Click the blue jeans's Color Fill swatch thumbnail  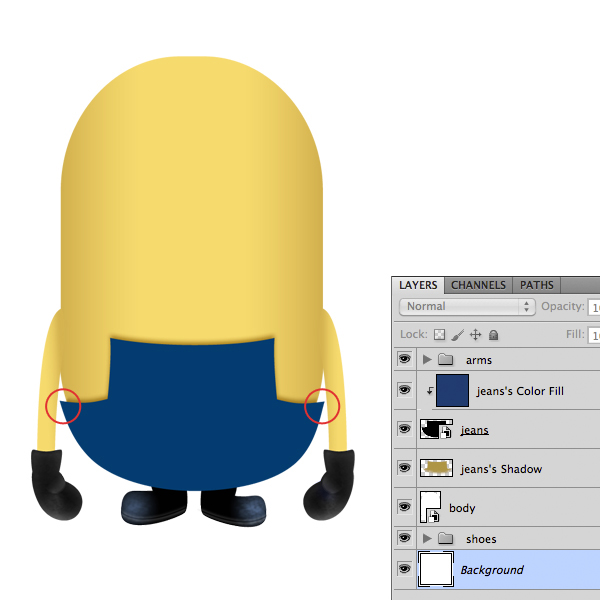point(452,391)
